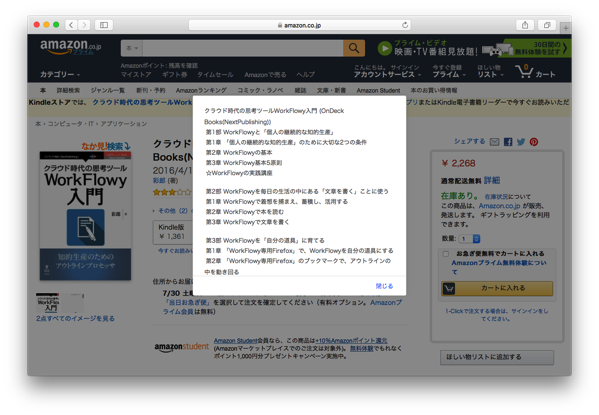Open the Safari share button

[525, 25]
